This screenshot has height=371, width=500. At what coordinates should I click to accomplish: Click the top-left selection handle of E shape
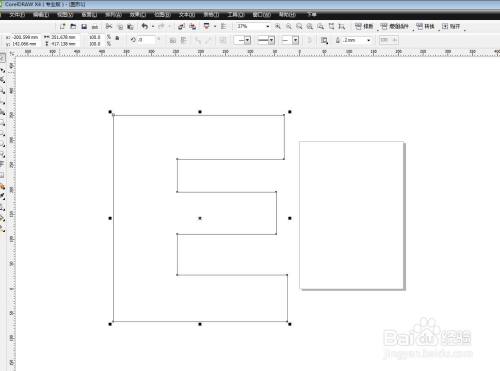[110, 112]
